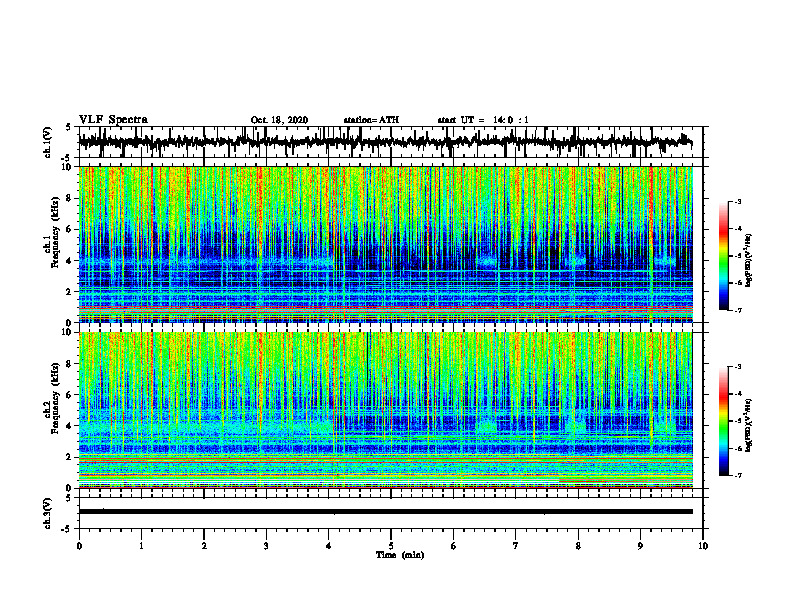Image resolution: width=792 pixels, height=612 pixels.
Task: Click the ch.3(V) axis label
Action: coord(48,513)
